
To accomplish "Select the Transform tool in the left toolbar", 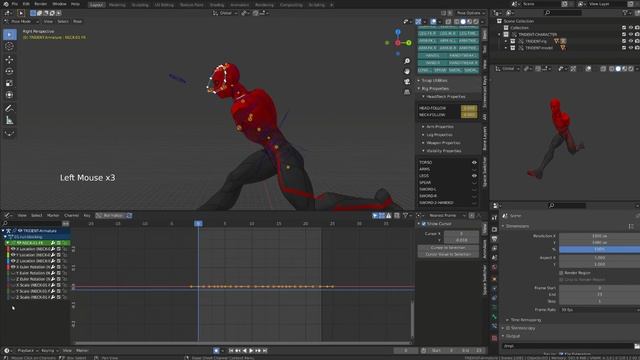I will 9,95.
